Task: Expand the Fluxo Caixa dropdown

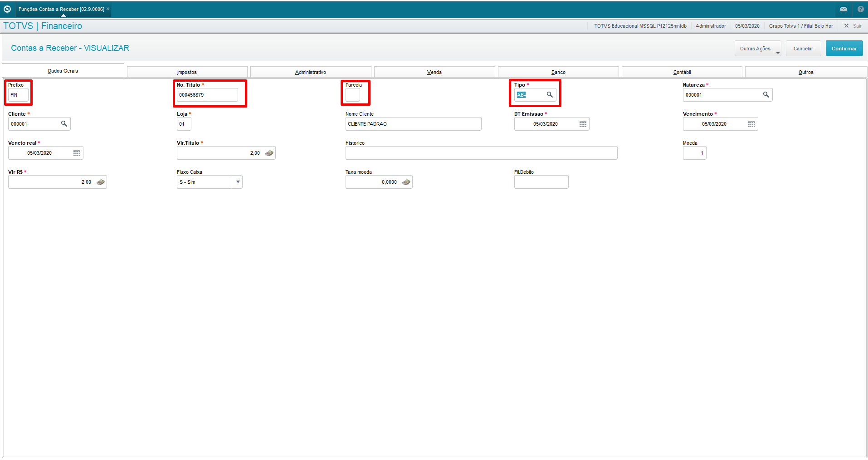Action: pyautogui.click(x=238, y=182)
